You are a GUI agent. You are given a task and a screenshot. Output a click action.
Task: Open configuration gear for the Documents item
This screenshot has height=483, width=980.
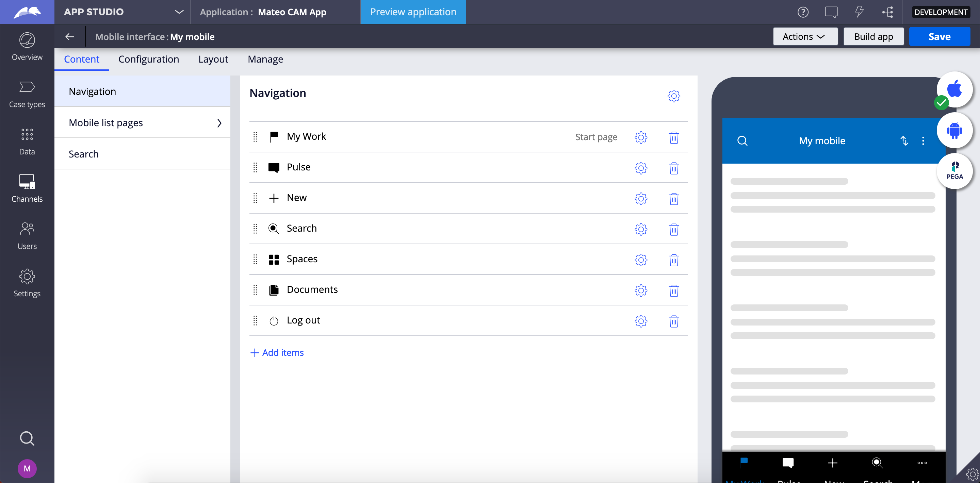641,290
